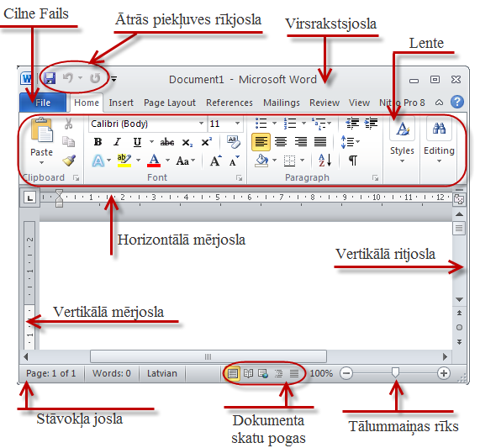Click the Increase Indent icon

(371, 123)
